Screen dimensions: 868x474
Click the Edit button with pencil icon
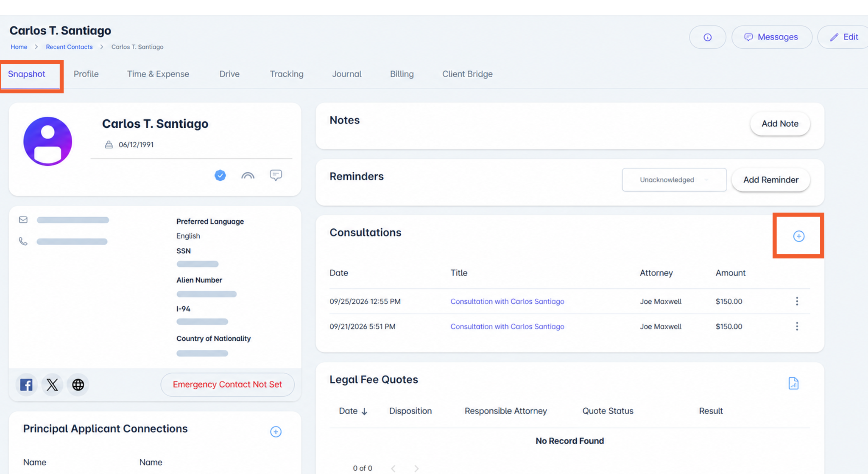(844, 37)
